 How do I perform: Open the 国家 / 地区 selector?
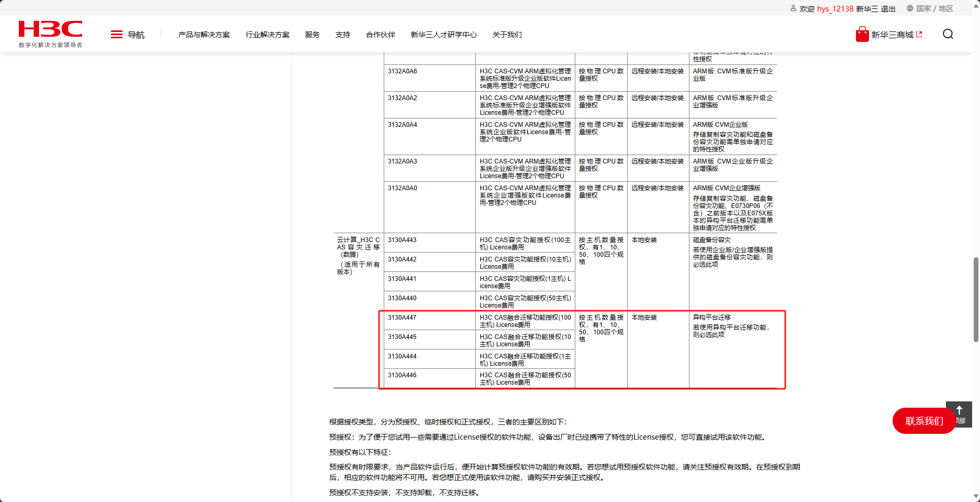[934, 8]
